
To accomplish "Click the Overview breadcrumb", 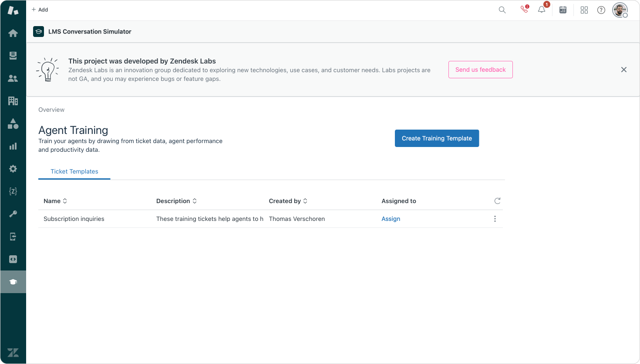I will tap(51, 110).
